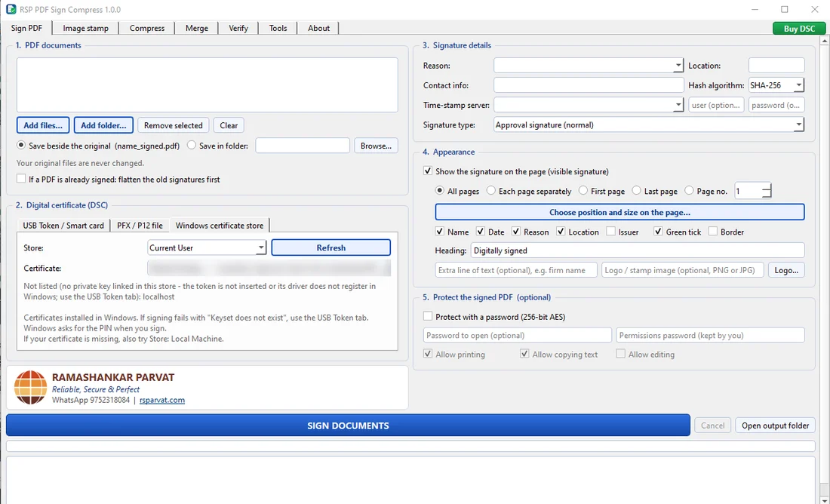830x504 pixels.
Task: Select All pages radio button
Action: [439, 191]
